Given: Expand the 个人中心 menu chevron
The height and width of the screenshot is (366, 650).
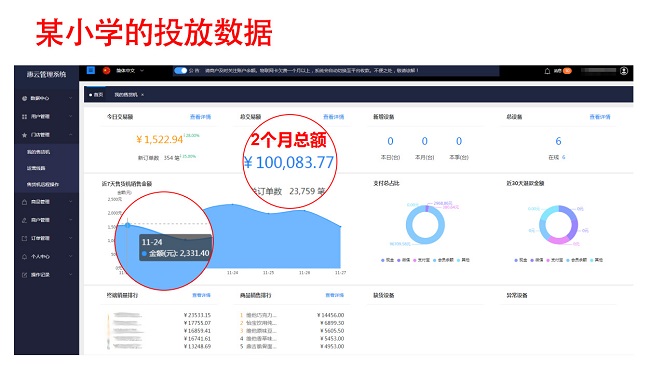Looking at the screenshot, I should coord(70,257).
